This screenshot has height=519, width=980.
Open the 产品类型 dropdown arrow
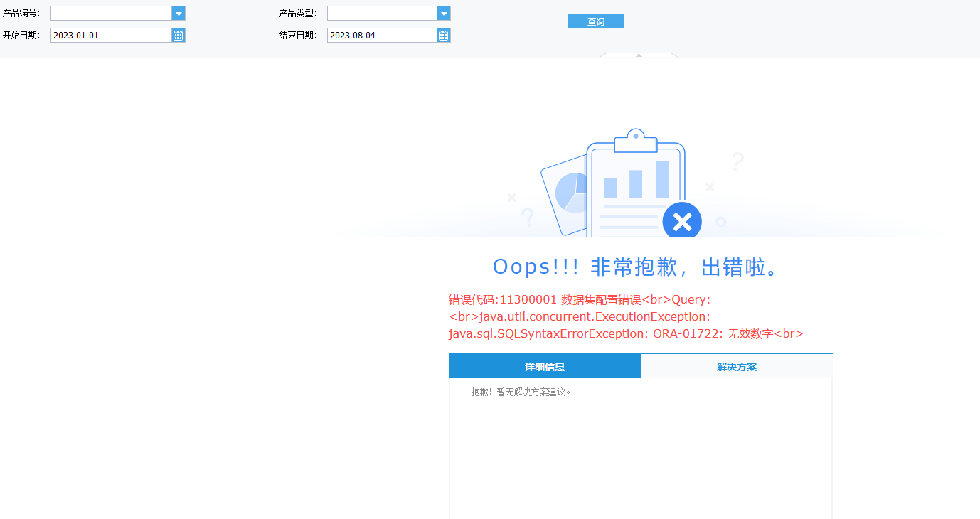click(x=444, y=14)
